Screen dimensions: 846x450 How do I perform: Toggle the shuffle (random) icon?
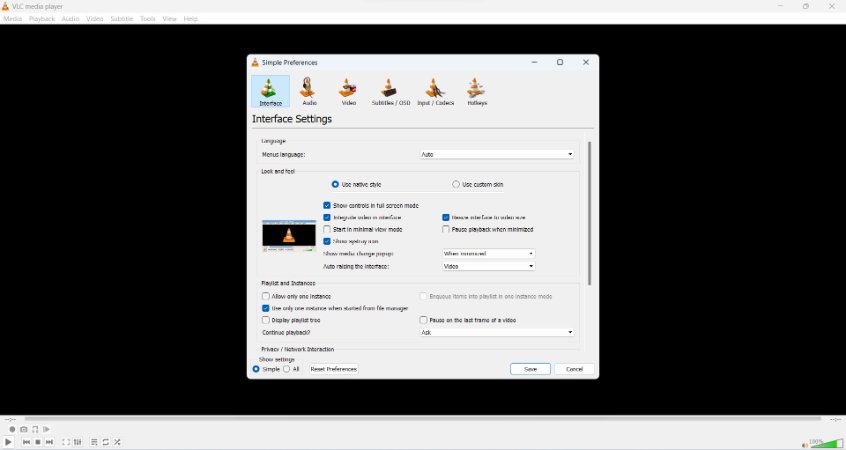click(x=117, y=442)
